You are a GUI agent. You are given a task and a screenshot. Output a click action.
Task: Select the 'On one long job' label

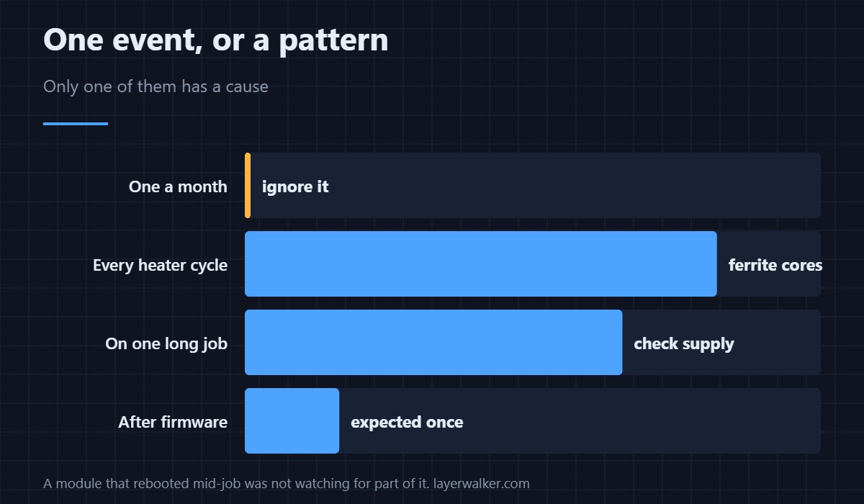coord(166,343)
